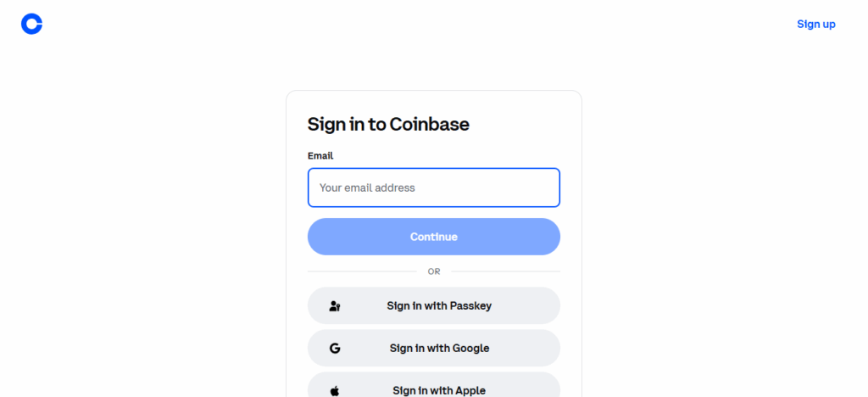The height and width of the screenshot is (397, 868).
Task: Choose Sign in with Google
Action: pyautogui.click(x=433, y=348)
